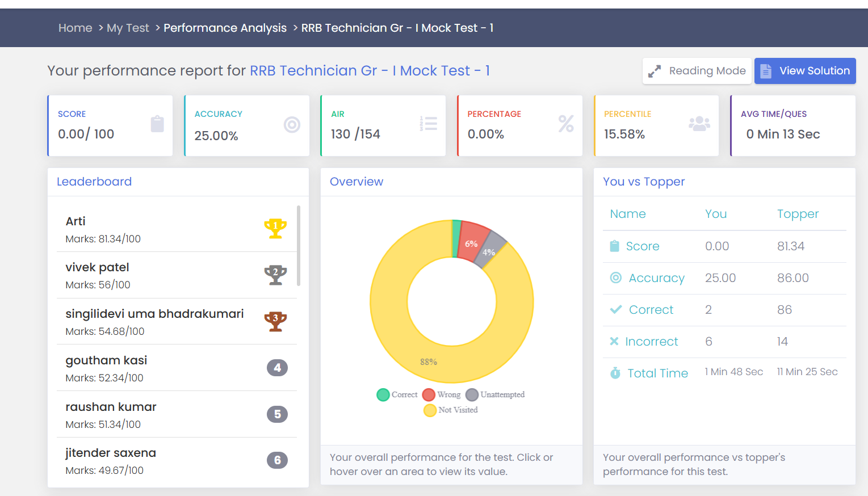Toggle the Unattempted legend item

click(495, 394)
